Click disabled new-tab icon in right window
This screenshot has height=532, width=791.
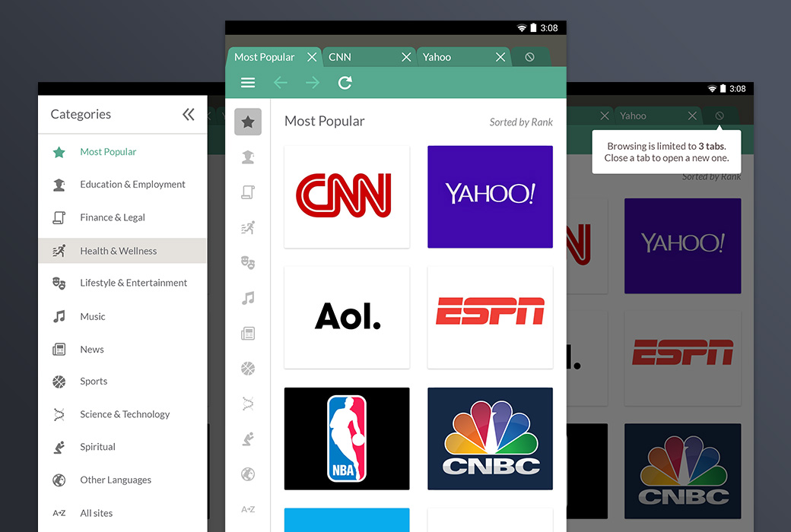click(720, 116)
